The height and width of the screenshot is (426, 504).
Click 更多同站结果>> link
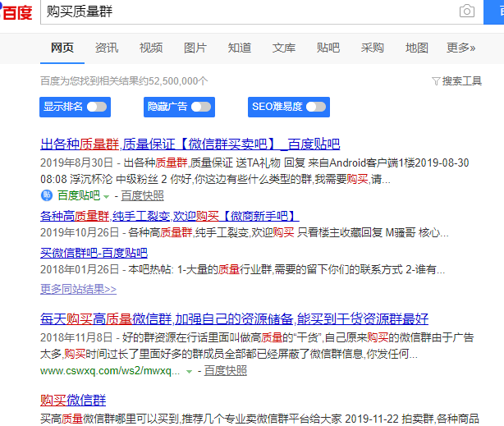pos(78,289)
